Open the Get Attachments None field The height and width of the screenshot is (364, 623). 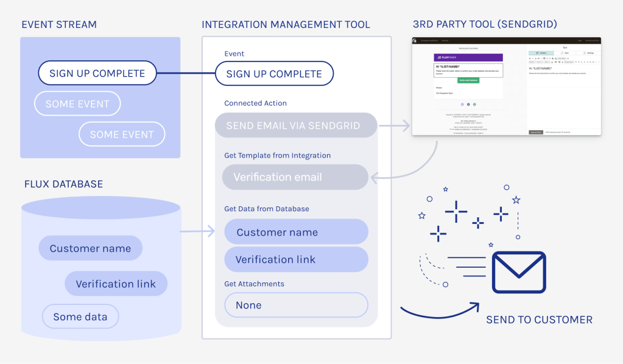click(x=296, y=305)
